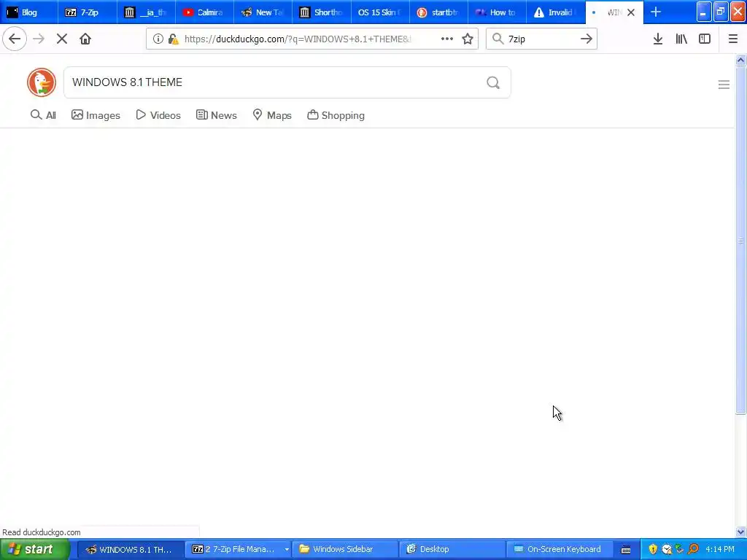Click the taskbar clock showing 4:14 PM
The height and width of the screenshot is (560, 747).
[720, 550]
